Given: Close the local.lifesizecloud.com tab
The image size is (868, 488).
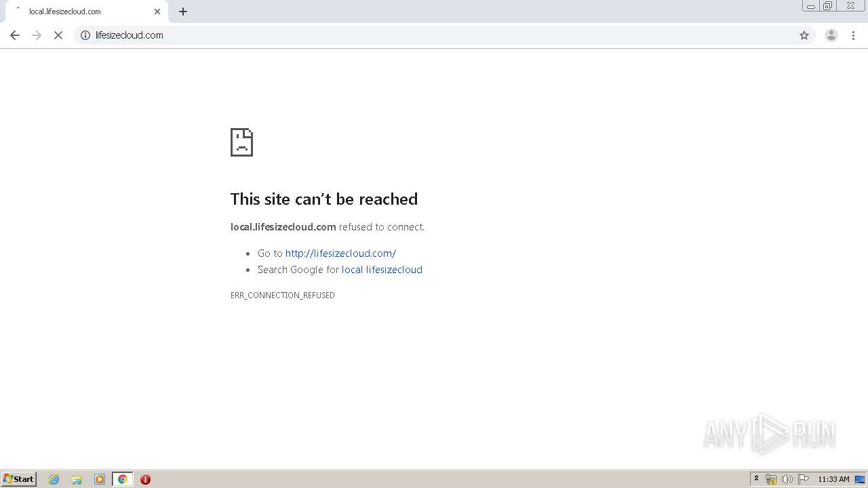Looking at the screenshot, I should (157, 12).
